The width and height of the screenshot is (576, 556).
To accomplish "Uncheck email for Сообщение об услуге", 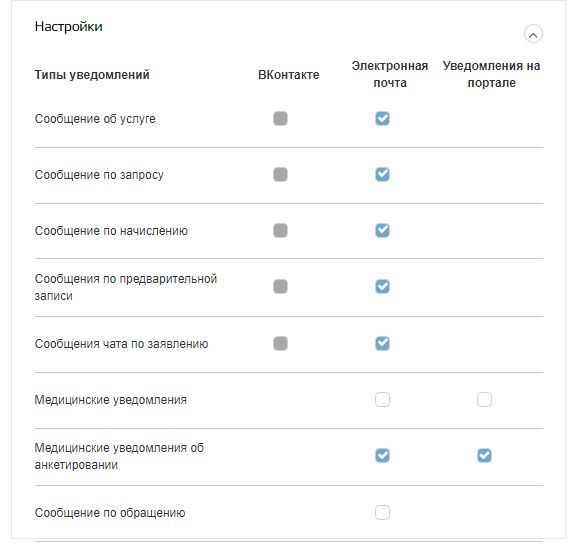I will [382, 119].
